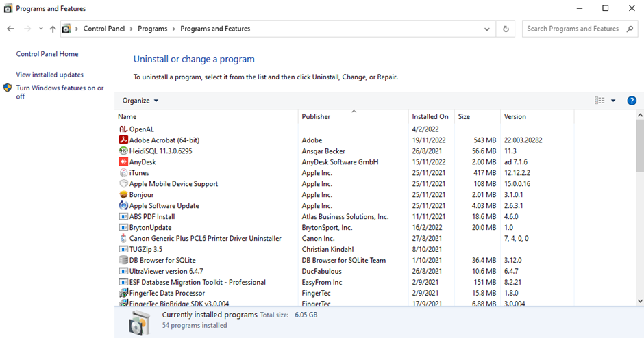Click the refresh button in address bar
644x338 pixels.
506,29
